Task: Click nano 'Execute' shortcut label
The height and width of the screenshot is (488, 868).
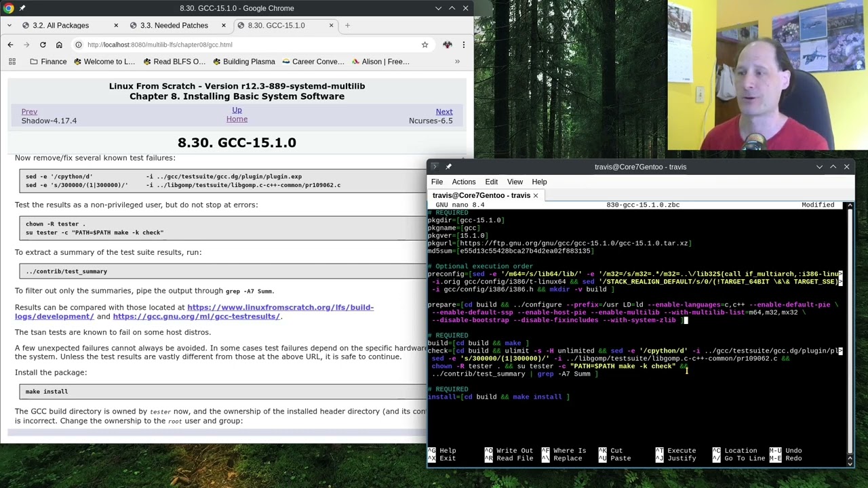Action: click(682, 451)
